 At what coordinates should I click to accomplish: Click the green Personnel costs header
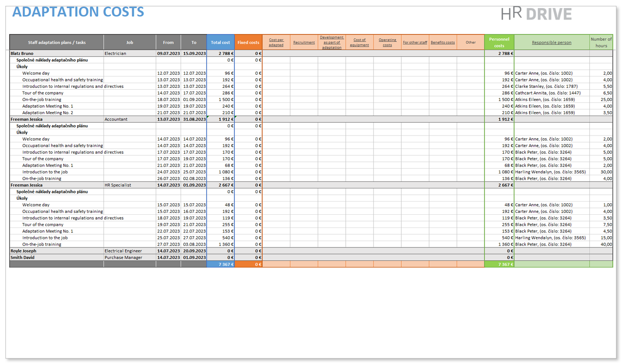499,42
